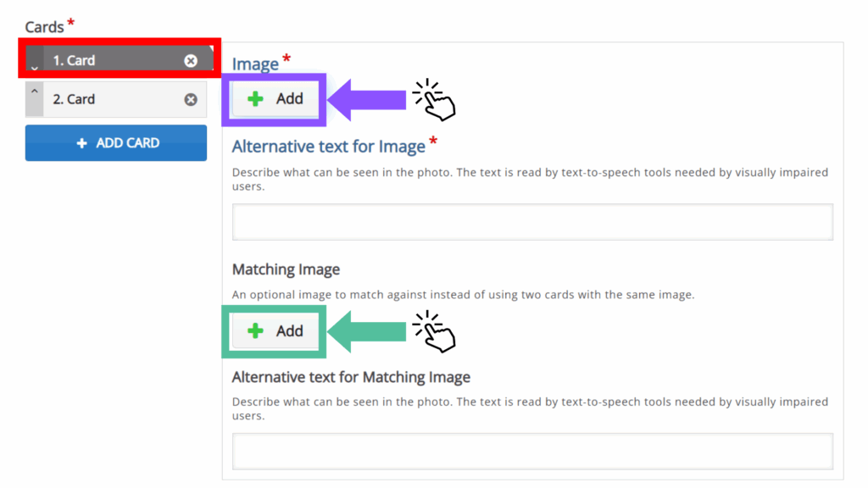This screenshot has height=488, width=868.
Task: Delete 2. Card with its X icon
Action: [x=191, y=99]
